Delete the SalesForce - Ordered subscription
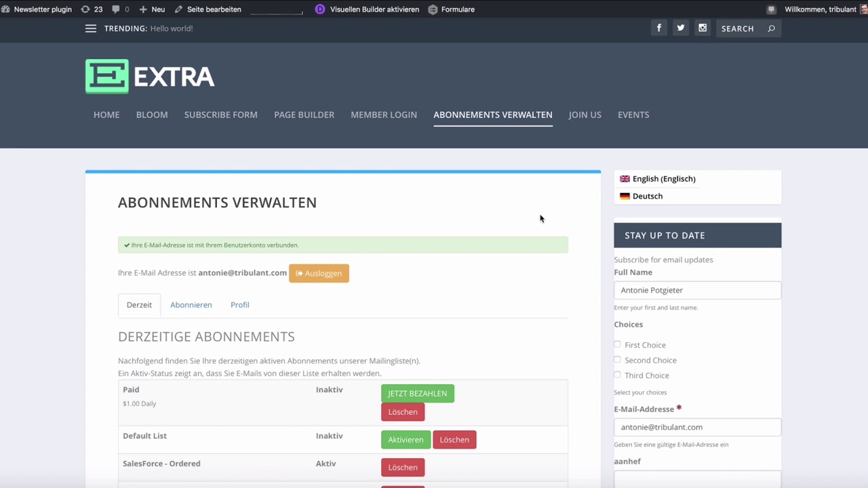 (x=403, y=467)
